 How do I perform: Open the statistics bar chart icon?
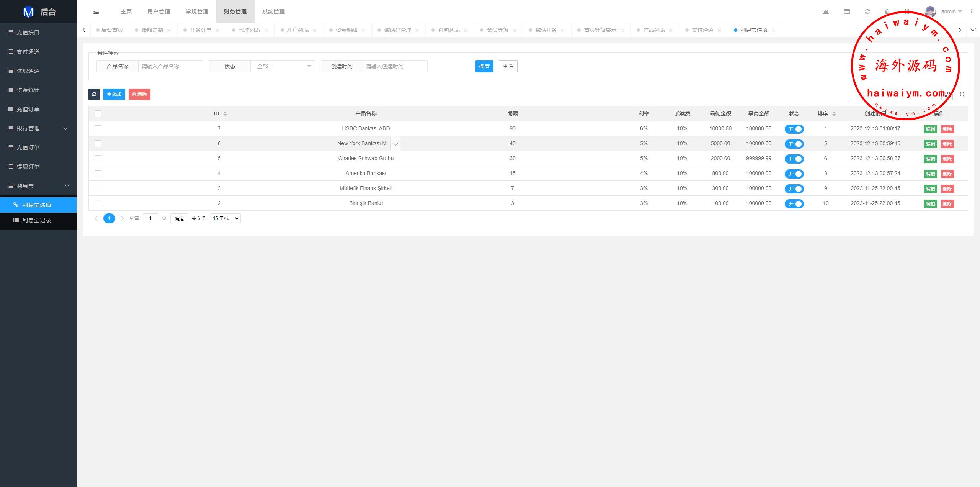[825, 11]
